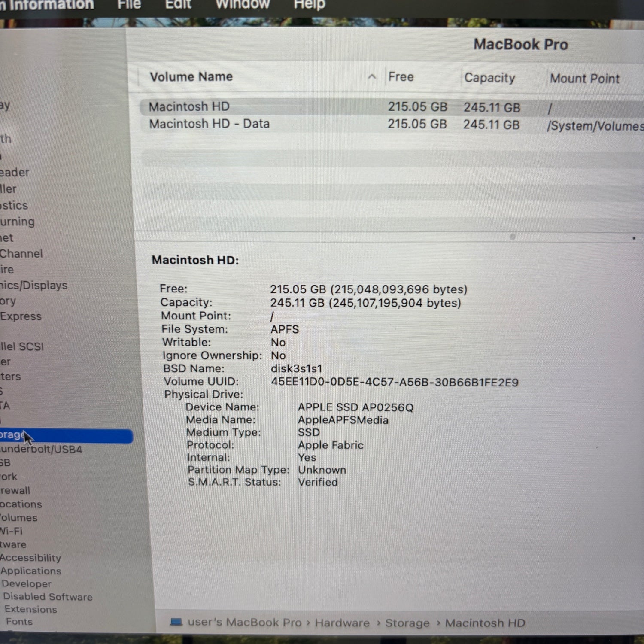Select NVMExpress in the sidebar
The width and height of the screenshot is (644, 644).
click(x=21, y=316)
